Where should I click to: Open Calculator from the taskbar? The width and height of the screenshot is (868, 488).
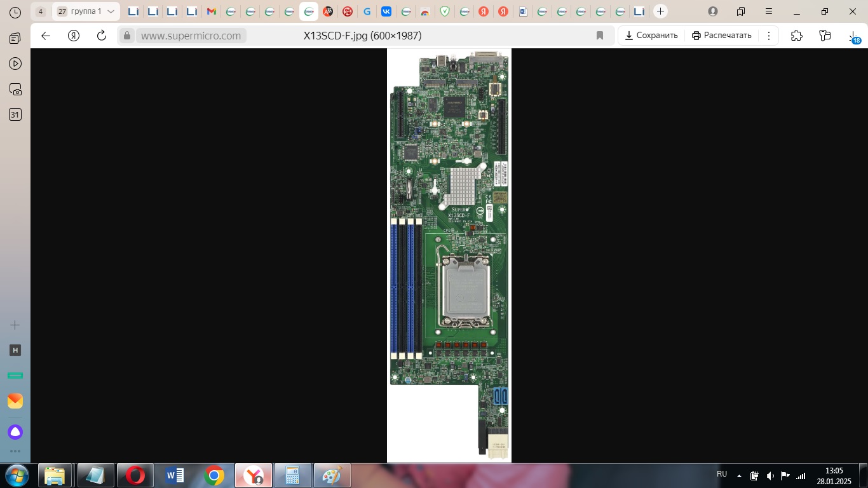292,475
